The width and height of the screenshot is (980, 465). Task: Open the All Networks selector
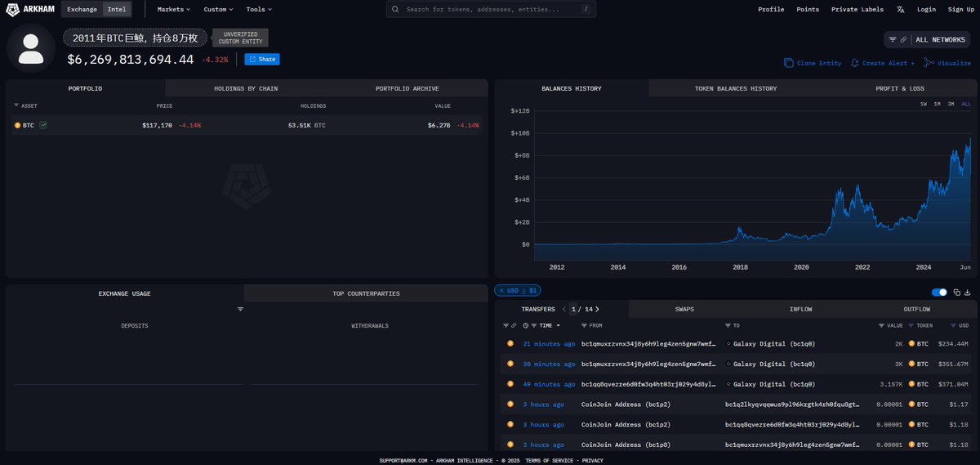click(x=927, y=39)
